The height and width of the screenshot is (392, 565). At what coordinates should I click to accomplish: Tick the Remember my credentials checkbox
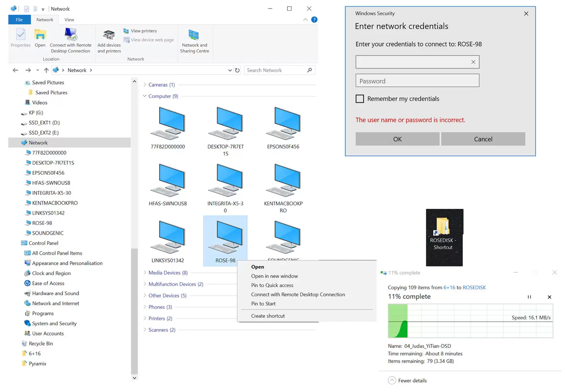click(359, 99)
